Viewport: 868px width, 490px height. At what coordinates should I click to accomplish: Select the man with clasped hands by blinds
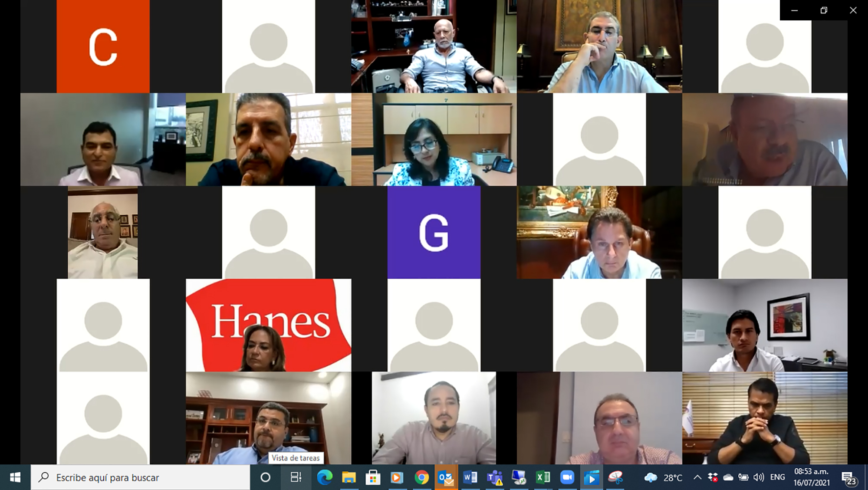pos(765,418)
